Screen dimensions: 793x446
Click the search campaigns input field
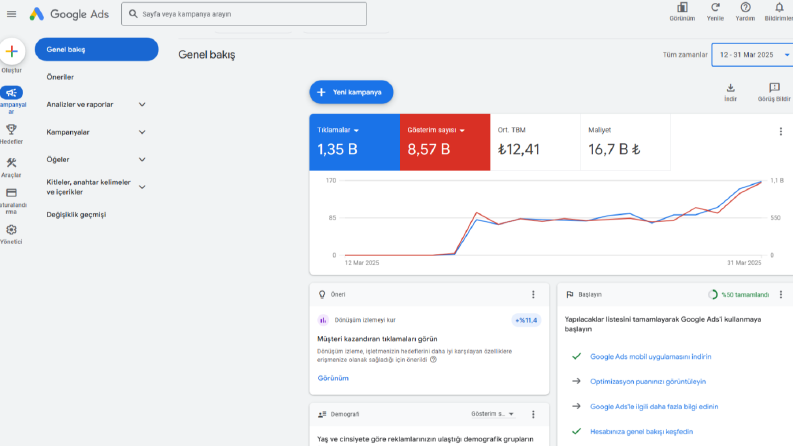click(244, 14)
